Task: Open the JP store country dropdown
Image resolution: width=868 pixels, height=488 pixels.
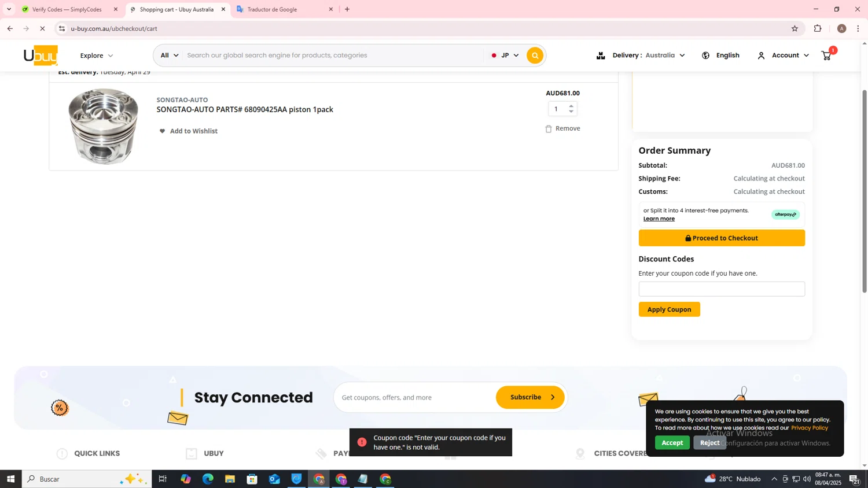Action: (505, 56)
